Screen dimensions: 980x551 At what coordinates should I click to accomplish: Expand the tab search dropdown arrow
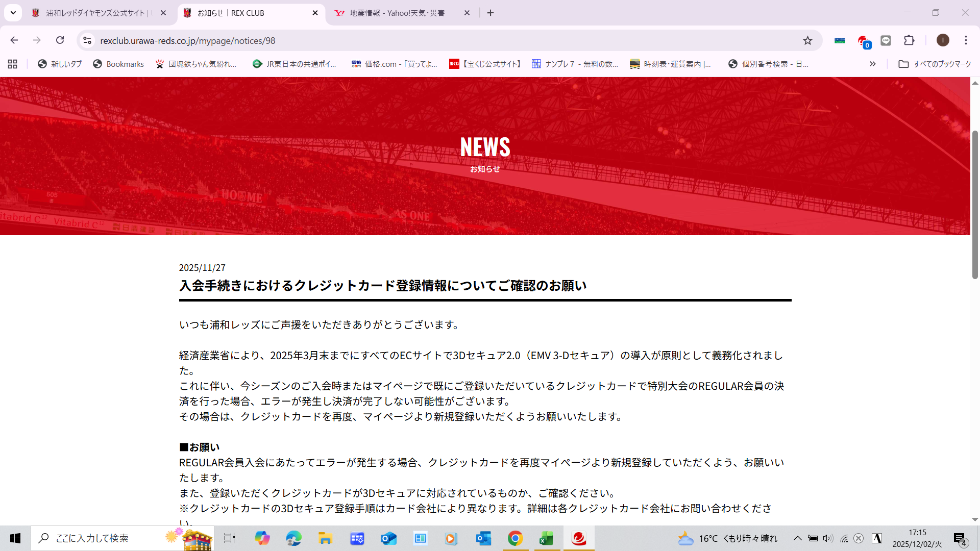(x=13, y=13)
